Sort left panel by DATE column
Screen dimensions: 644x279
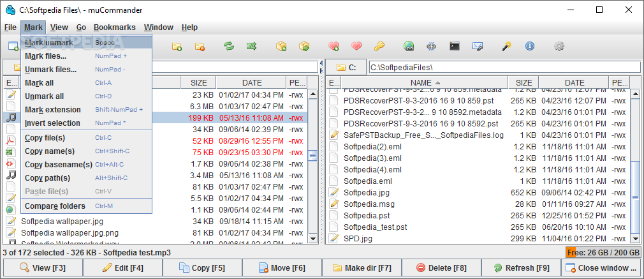point(252,83)
